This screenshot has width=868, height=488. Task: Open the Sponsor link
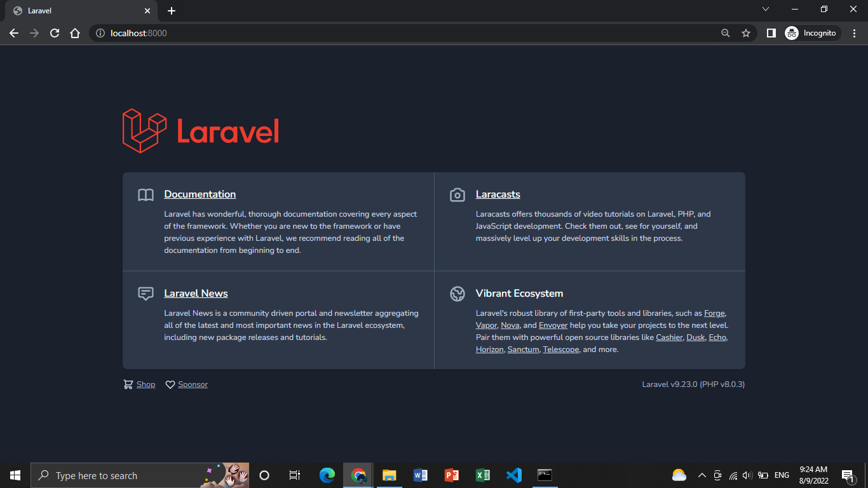tap(193, 384)
